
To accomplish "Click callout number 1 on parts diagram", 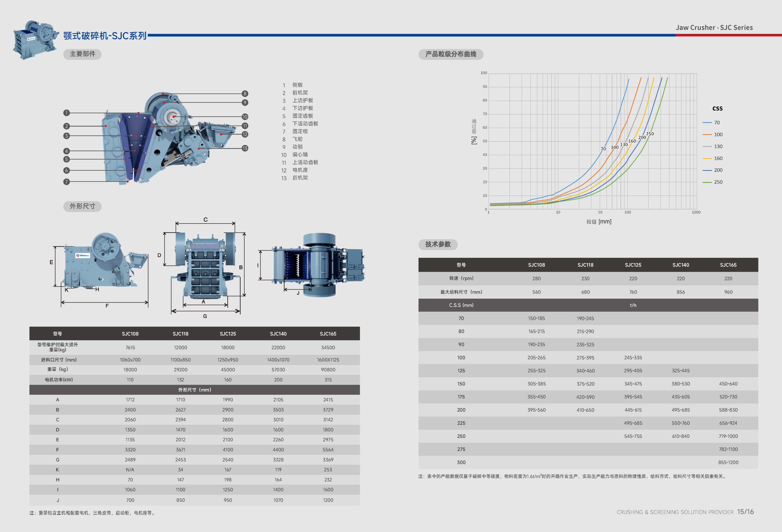I will click(x=67, y=113).
